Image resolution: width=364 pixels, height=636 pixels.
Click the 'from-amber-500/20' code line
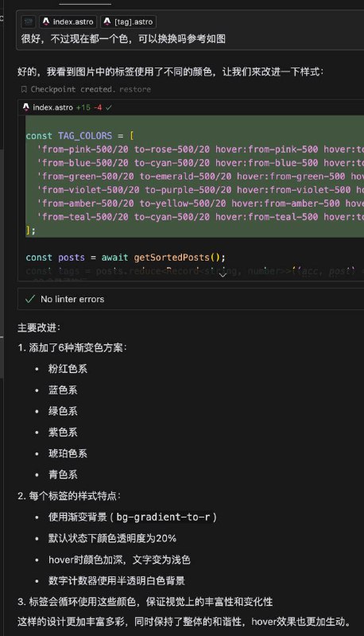coord(200,204)
